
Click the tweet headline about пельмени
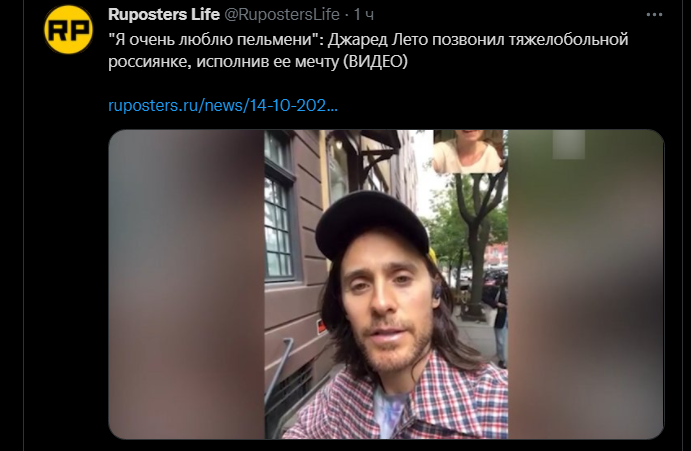pos(368,50)
